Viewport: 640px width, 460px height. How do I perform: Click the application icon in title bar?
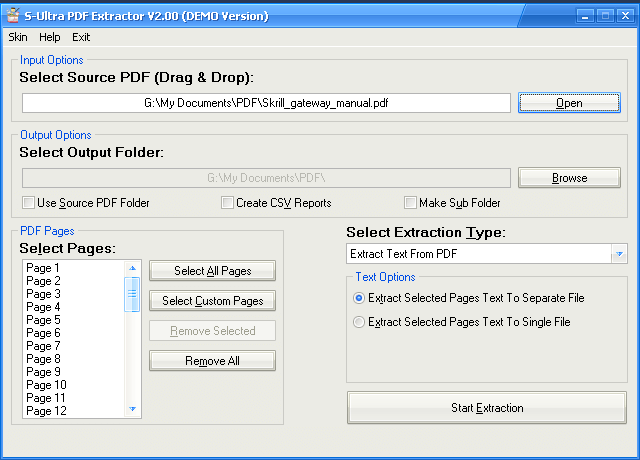click(13, 16)
